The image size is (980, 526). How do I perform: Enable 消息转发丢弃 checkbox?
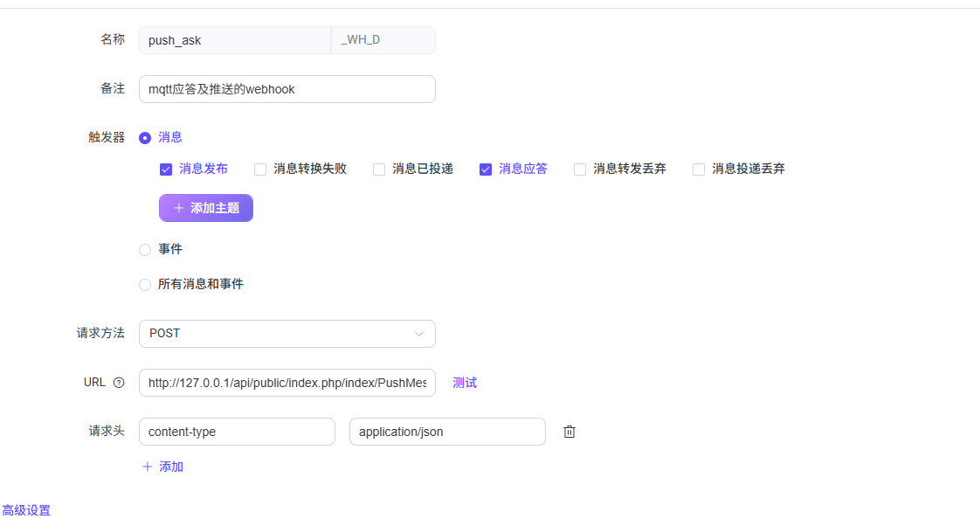coord(580,170)
